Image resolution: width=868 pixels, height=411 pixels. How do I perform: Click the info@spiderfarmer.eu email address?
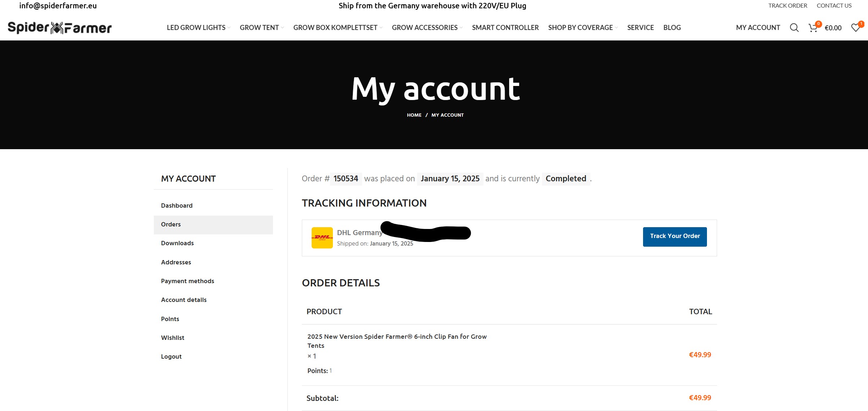pos(58,6)
